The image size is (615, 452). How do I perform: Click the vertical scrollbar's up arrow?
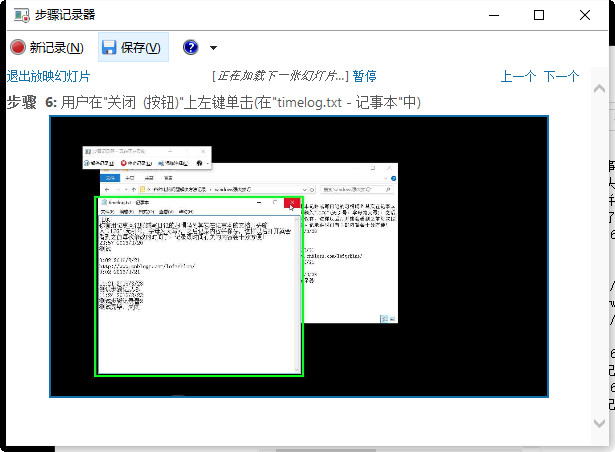[x=599, y=89]
